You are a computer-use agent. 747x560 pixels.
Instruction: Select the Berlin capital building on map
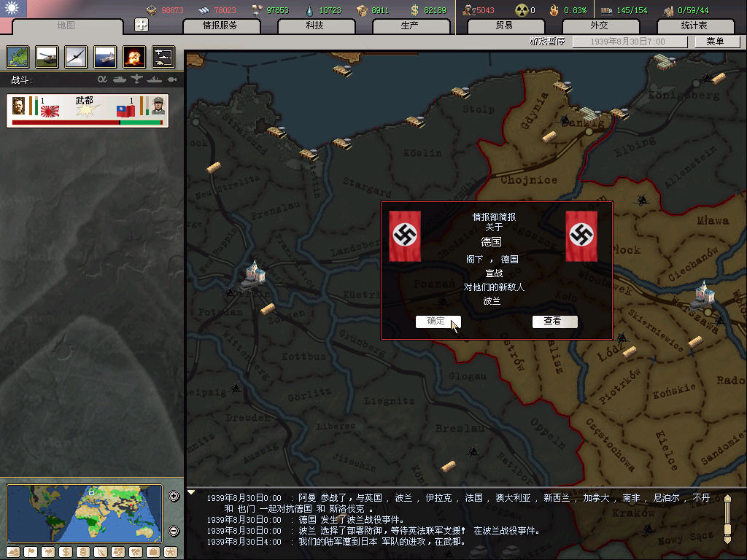pos(255,275)
